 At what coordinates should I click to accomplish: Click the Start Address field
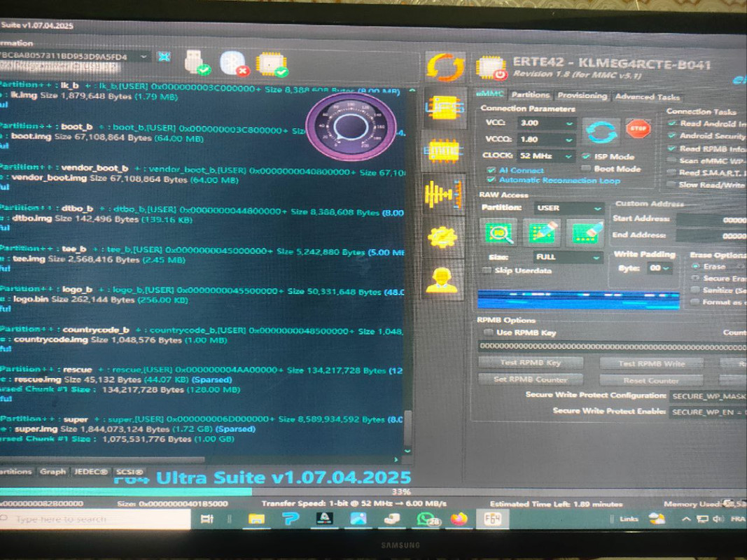coord(711,220)
